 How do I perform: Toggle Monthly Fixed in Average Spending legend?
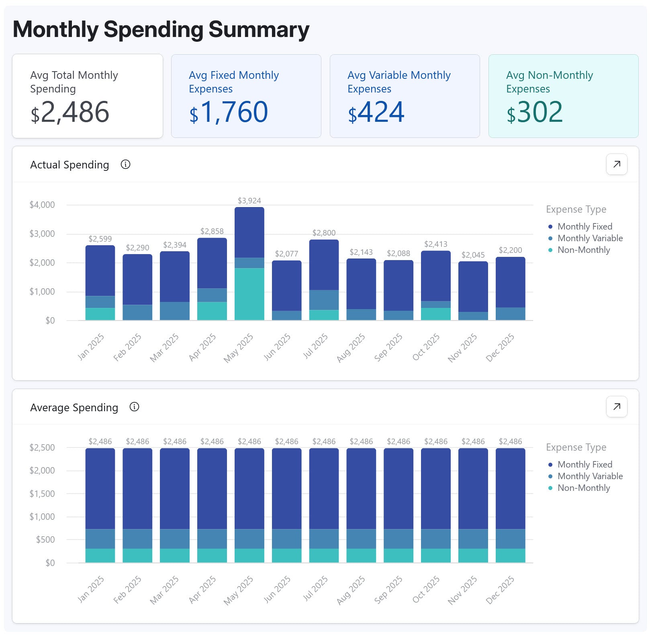(x=584, y=464)
